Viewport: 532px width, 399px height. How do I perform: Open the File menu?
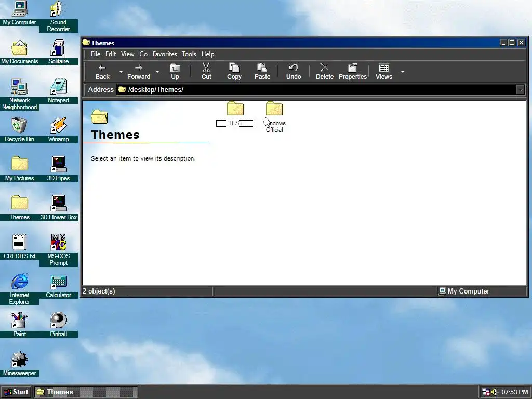pyautogui.click(x=96, y=54)
